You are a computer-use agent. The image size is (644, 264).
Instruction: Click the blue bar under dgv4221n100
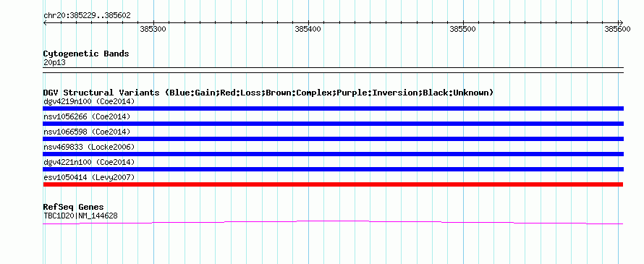coord(333,169)
